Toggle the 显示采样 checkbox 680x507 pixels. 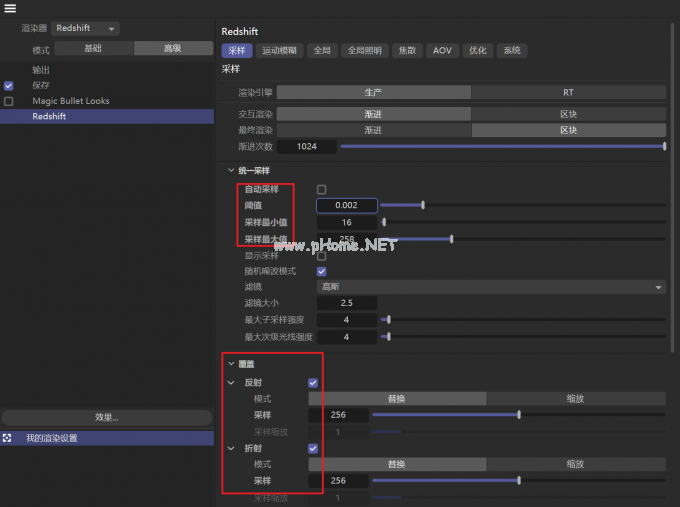pos(321,256)
